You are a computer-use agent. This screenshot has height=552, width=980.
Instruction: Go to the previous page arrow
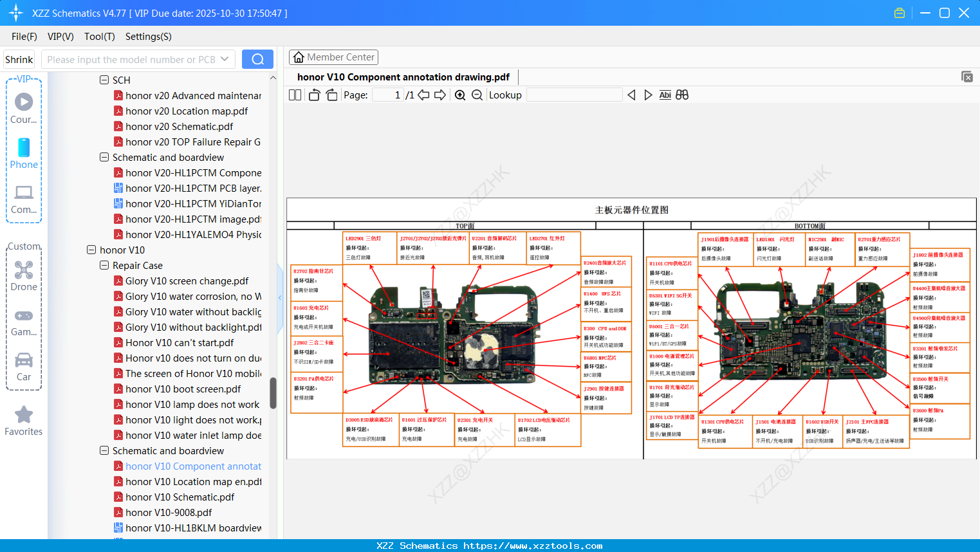423,95
